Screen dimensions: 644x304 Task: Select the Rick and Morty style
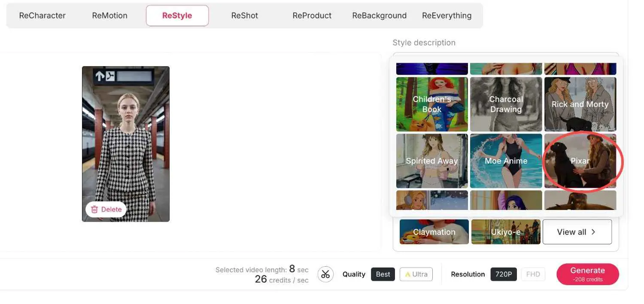(x=580, y=104)
